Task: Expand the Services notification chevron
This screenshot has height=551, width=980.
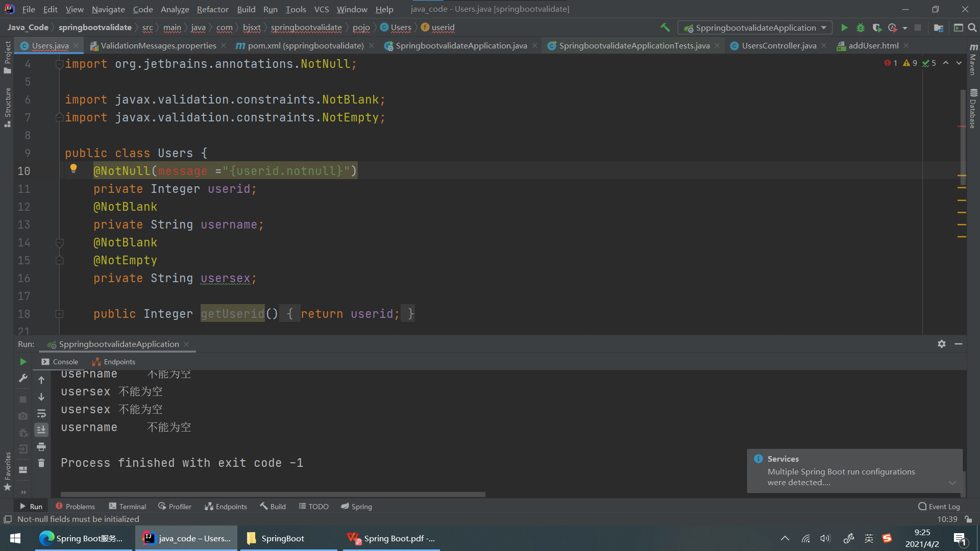Action: tap(952, 483)
